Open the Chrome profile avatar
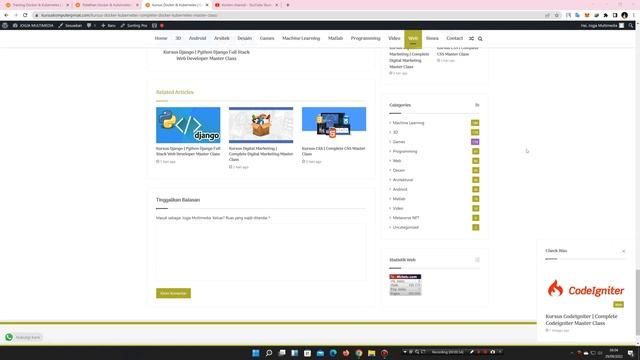This screenshot has width=640, height=360. 624,15
